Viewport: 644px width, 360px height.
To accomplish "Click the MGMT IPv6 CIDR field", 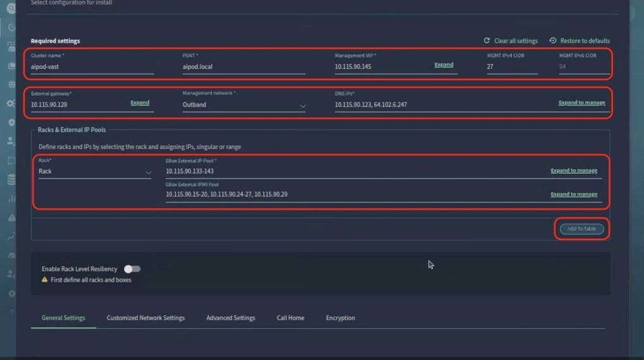I will (x=584, y=66).
